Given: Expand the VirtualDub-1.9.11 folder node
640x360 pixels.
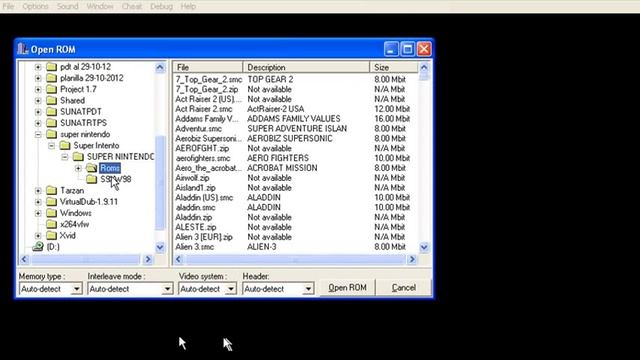Looking at the screenshot, I should (x=38, y=202).
